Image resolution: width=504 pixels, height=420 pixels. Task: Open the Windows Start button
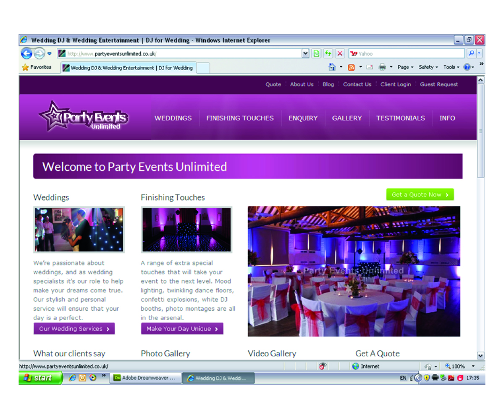40,378
